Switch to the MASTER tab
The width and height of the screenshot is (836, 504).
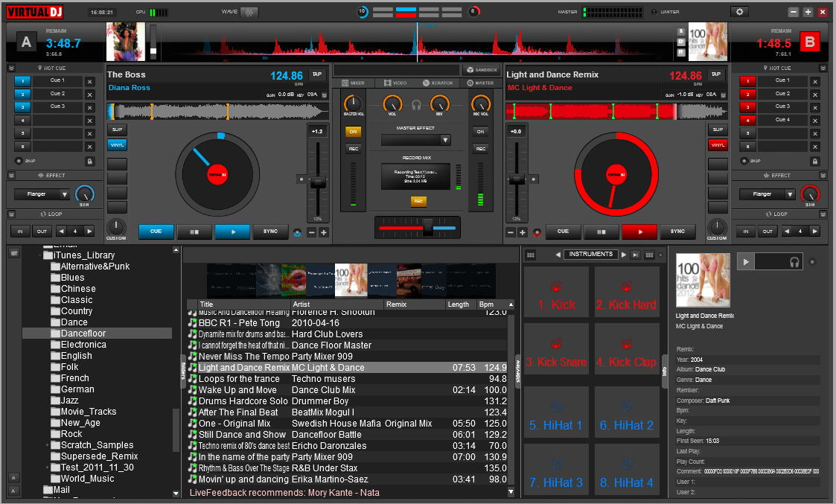point(480,83)
